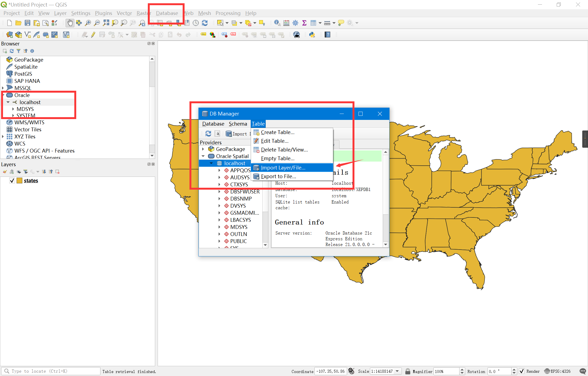Open the Database menu in QGIS menu bar
This screenshot has height=376, width=588.
167,13
